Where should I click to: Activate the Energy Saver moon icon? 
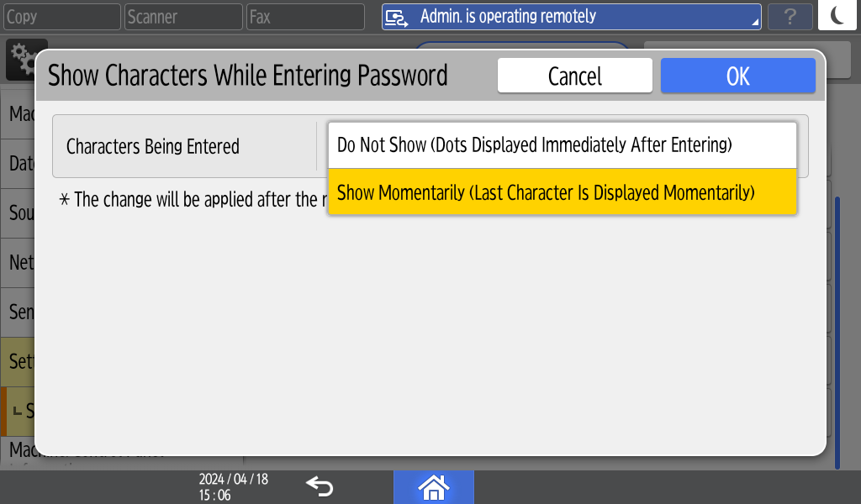[838, 17]
